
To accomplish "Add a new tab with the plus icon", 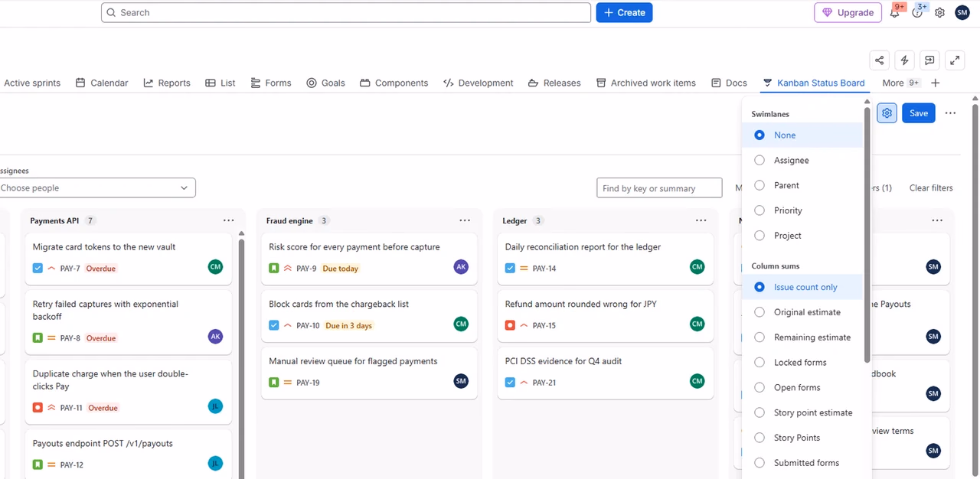I will 935,83.
